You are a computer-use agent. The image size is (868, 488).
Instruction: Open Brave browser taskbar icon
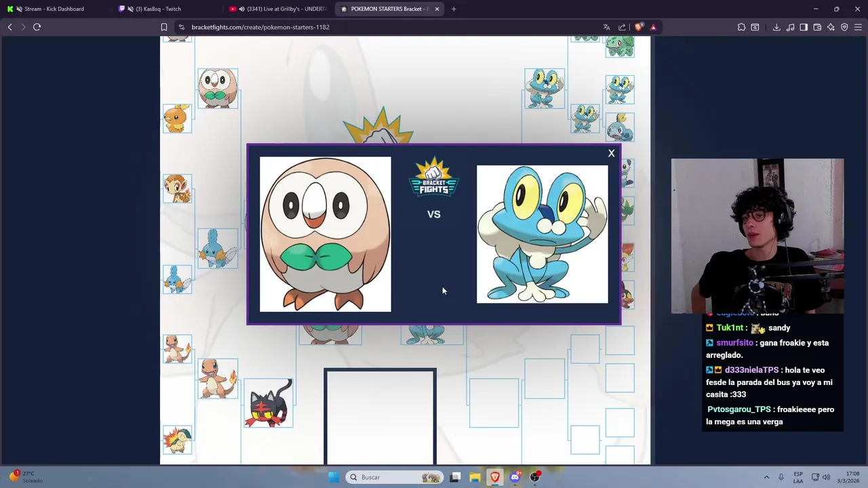[495, 477]
